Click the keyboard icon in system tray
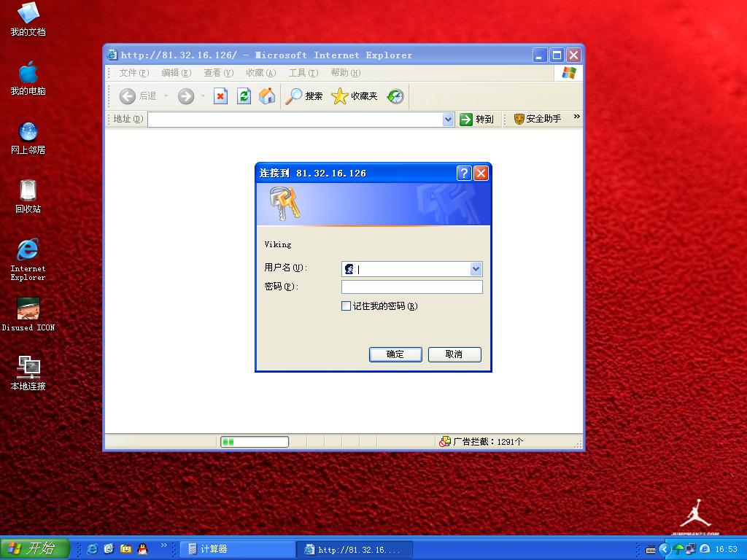The height and width of the screenshot is (560, 747). (651, 550)
